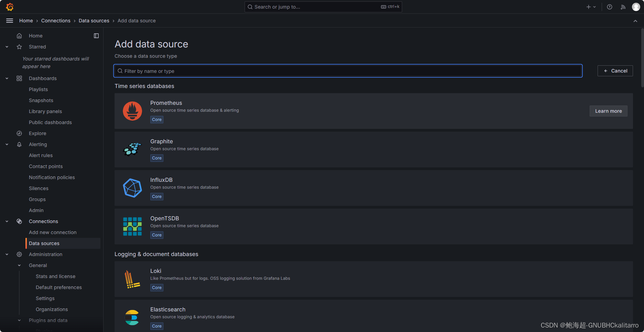Open Snapshots in the sidebar
The image size is (644, 332).
coord(41,100)
